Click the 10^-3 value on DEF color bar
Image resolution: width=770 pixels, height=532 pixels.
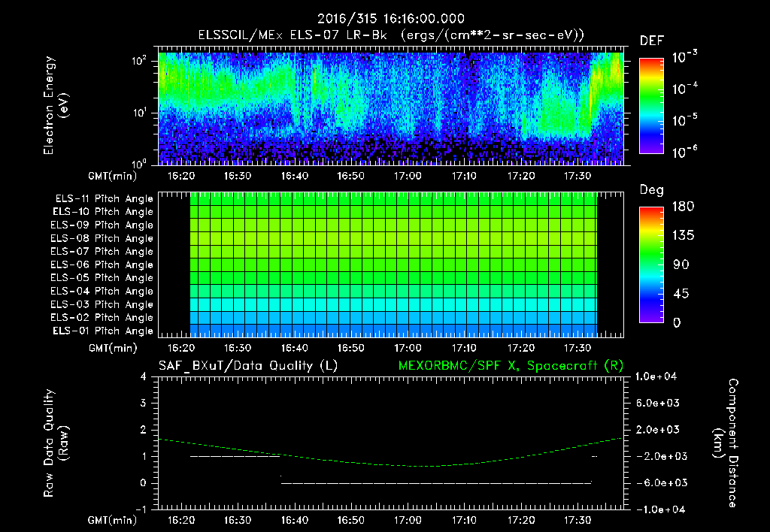[685, 57]
